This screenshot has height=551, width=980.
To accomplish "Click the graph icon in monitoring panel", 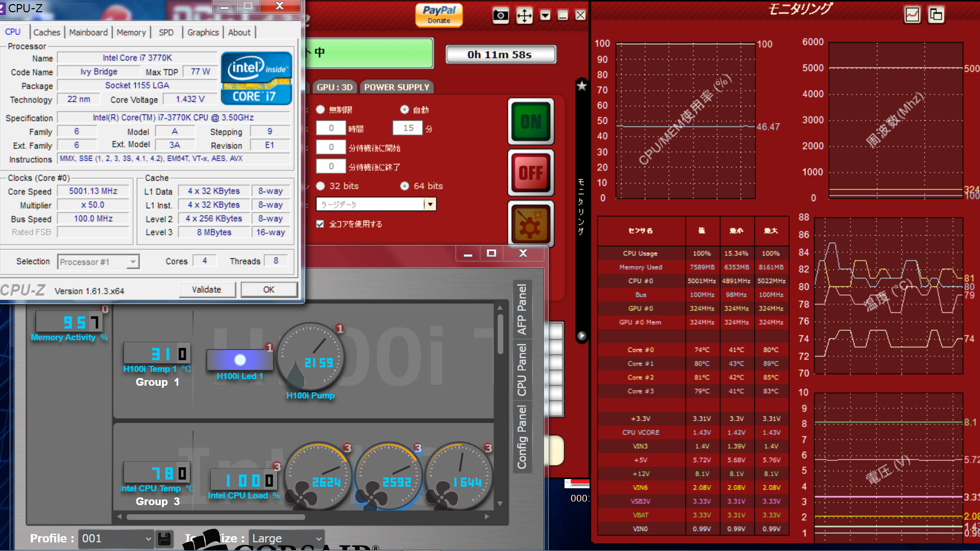I will coord(912,15).
